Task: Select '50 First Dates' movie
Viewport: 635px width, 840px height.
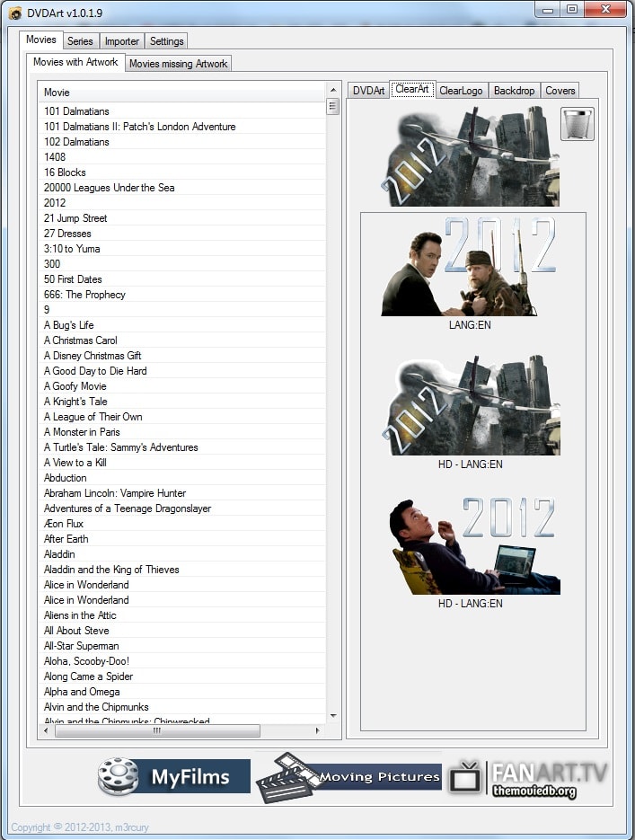Action: [182, 279]
